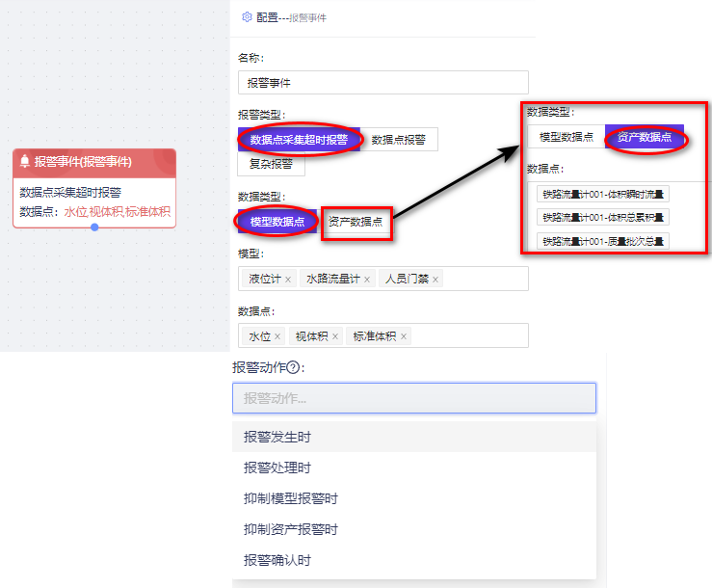Pick 报警确认时 from the dropdown
Image resolution: width=712 pixels, height=588 pixels.
click(x=414, y=560)
